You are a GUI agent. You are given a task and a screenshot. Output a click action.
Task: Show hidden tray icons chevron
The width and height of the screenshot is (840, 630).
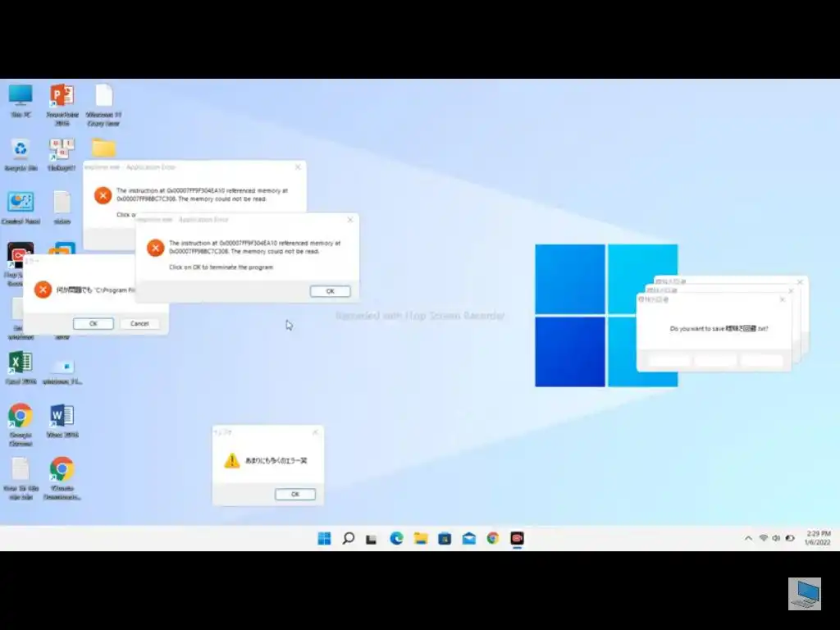[x=748, y=538]
